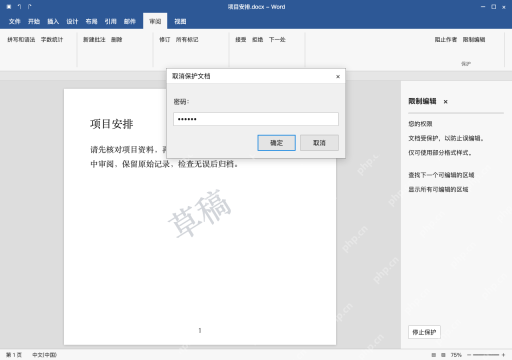The height and width of the screenshot is (360, 512).
Task: Click the 取消保护文档 dialog title
Action: click(191, 76)
